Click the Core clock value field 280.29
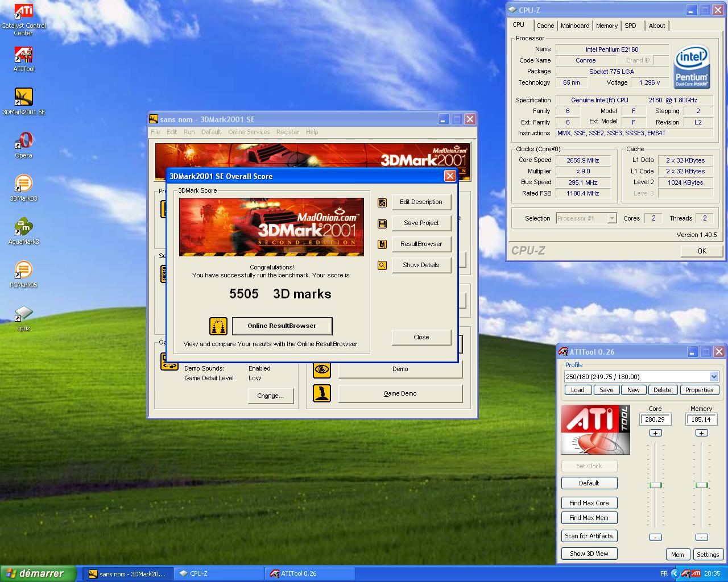 pyautogui.click(x=655, y=419)
